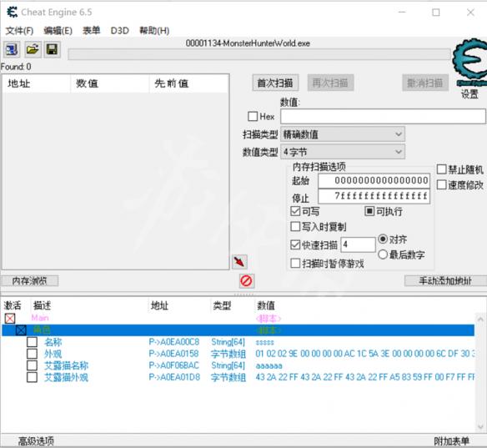Image resolution: width=487 pixels, height=448 pixels.
Task: Open the process selection icon
Action: (x=12, y=50)
